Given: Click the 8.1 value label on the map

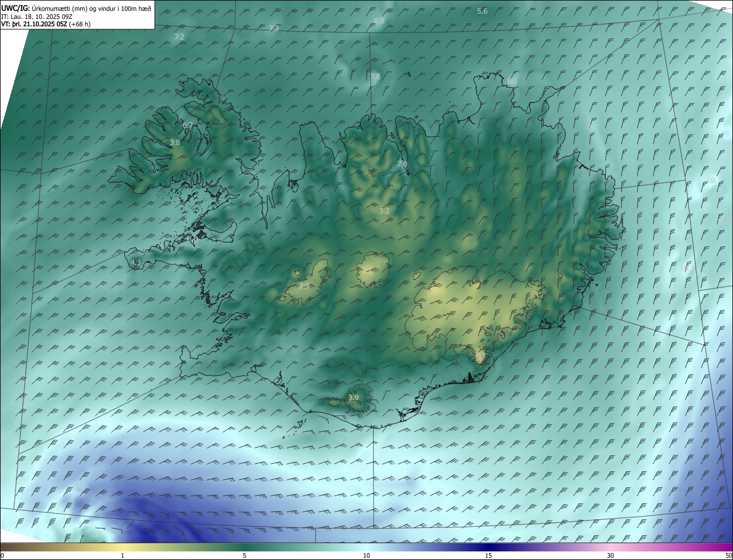Looking at the screenshot, I should (x=513, y=81).
